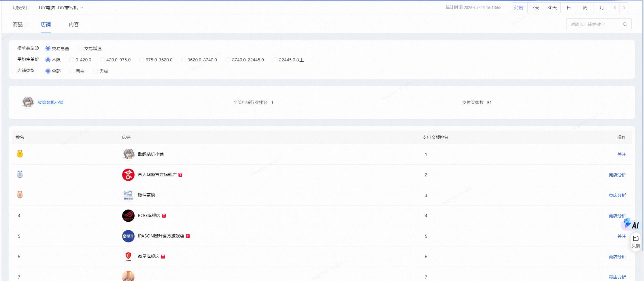Click the bronze rank 3 medal icon

pyautogui.click(x=20, y=195)
